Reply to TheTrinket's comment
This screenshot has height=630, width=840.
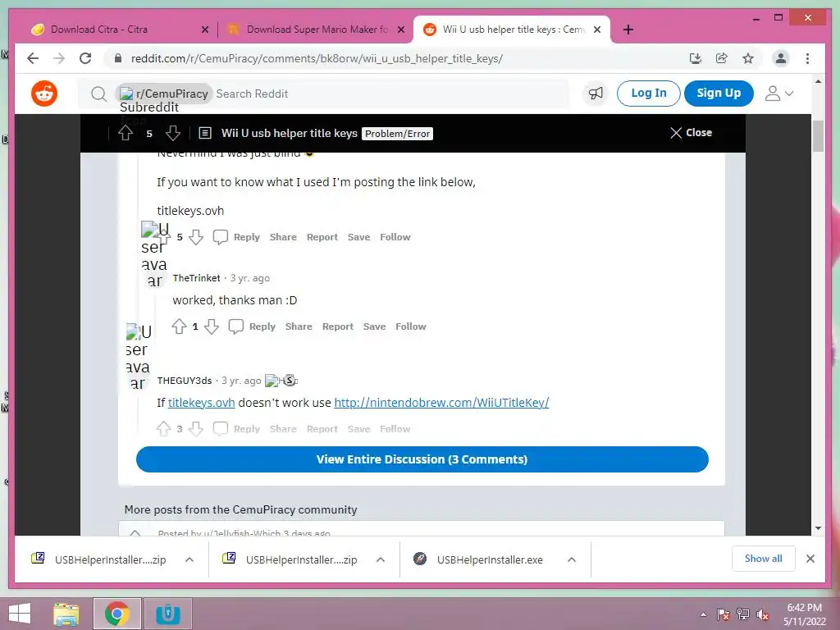pyautogui.click(x=262, y=326)
